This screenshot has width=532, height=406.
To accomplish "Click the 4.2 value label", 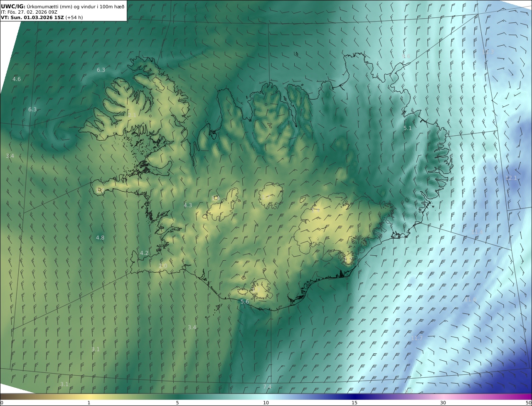I will [x=144, y=253].
